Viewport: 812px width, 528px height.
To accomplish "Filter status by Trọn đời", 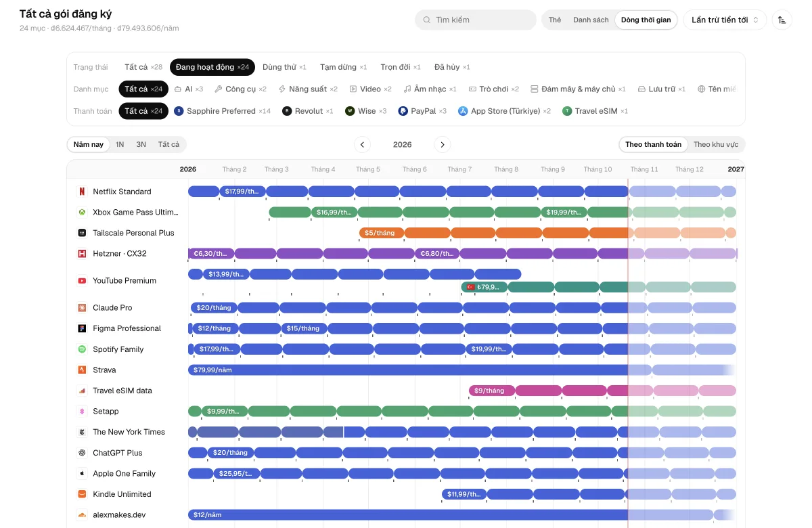I will click(401, 67).
